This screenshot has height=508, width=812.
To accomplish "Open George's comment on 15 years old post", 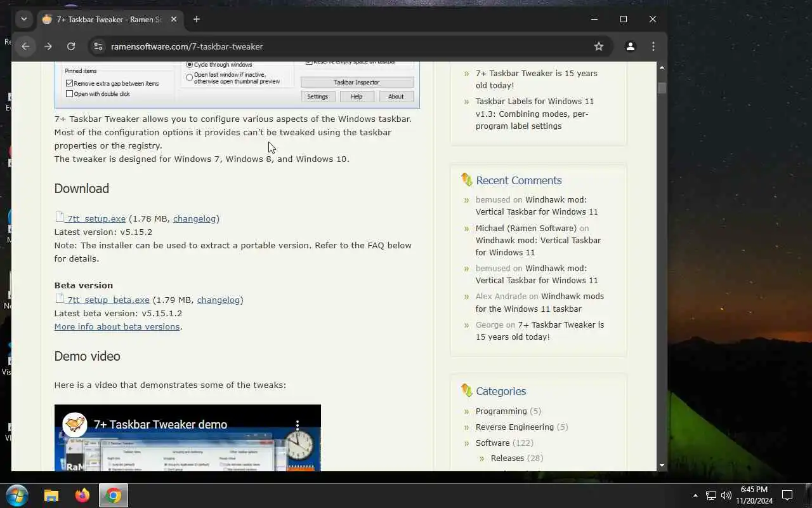I will click(x=540, y=331).
